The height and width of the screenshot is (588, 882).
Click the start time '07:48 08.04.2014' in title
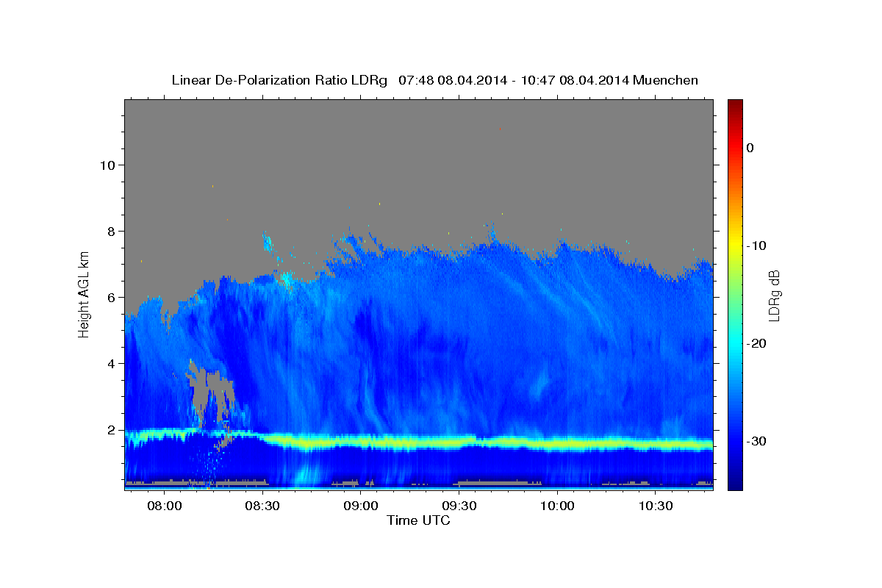click(x=453, y=80)
